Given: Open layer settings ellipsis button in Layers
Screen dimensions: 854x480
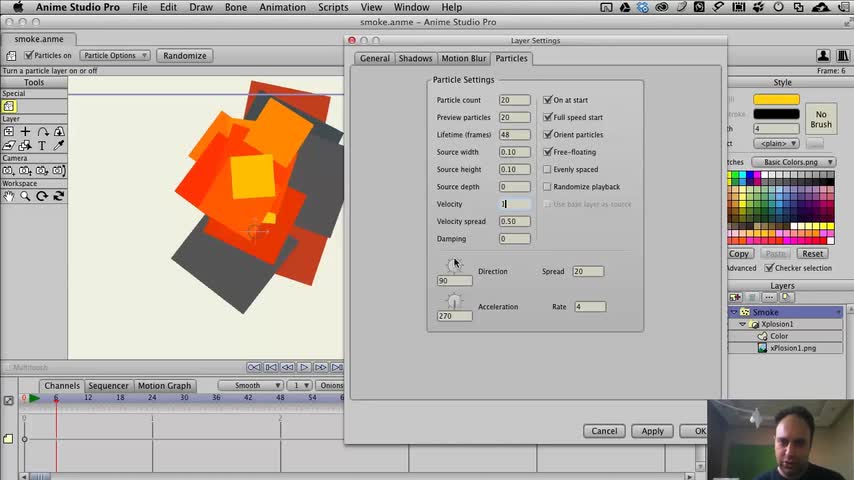Looking at the screenshot, I should coord(768,297).
